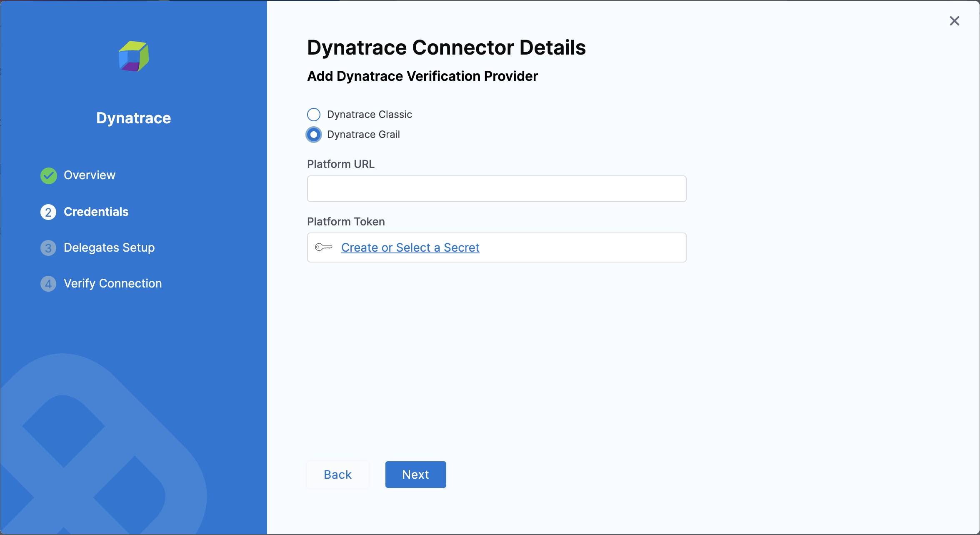Open Create or Select a Secret dialog

tap(410, 247)
